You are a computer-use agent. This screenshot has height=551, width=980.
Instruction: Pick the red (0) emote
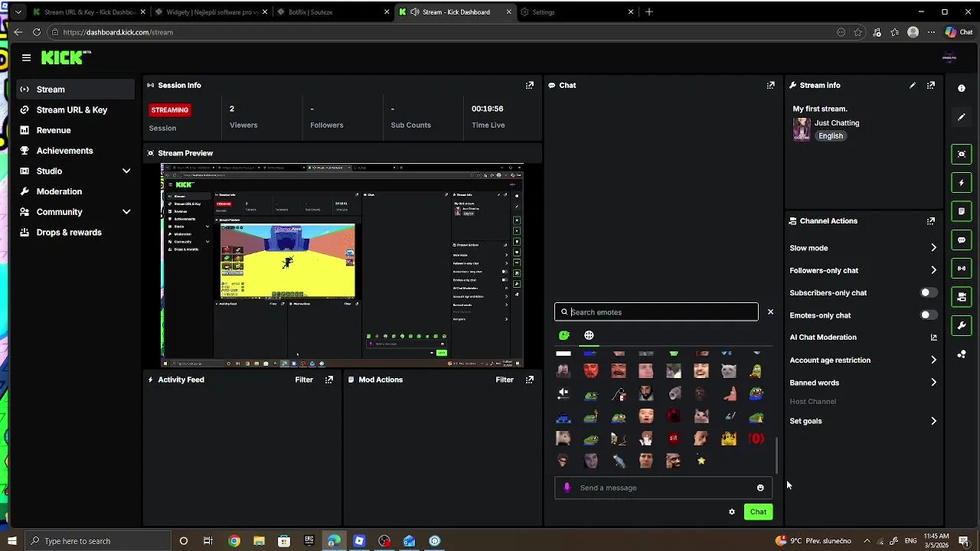pyautogui.click(x=756, y=438)
